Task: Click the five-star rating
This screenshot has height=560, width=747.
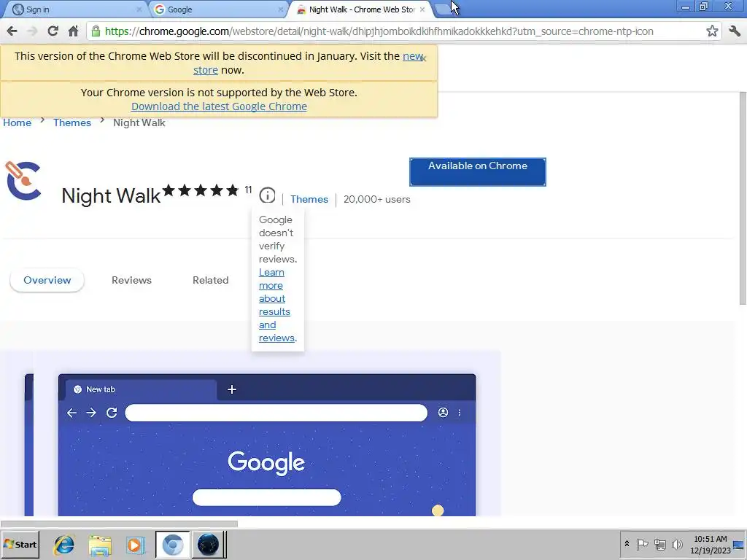Action: point(201,190)
